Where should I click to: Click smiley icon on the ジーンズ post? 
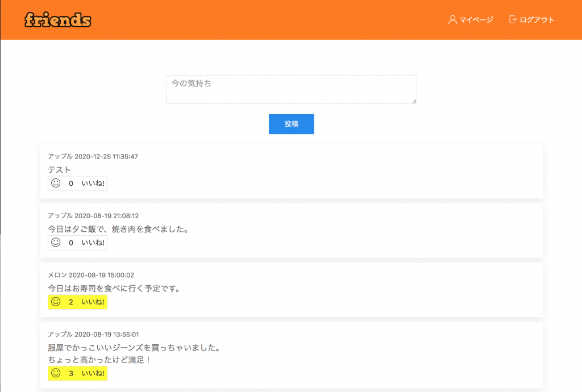click(56, 373)
